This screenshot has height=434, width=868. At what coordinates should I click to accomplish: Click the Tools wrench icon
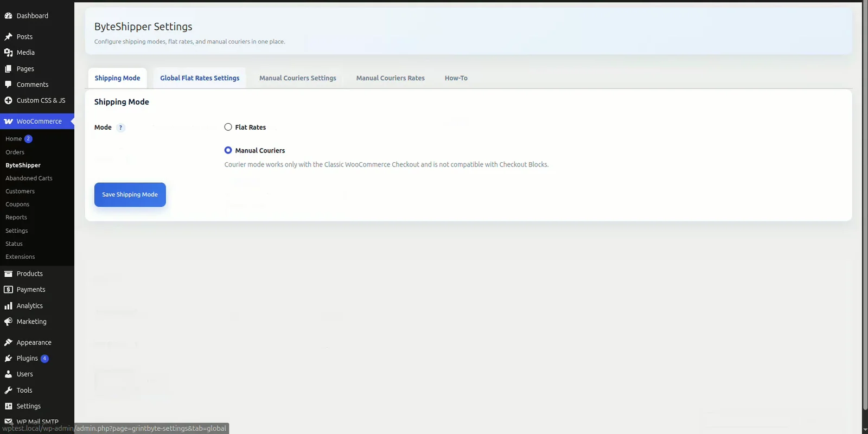8,391
